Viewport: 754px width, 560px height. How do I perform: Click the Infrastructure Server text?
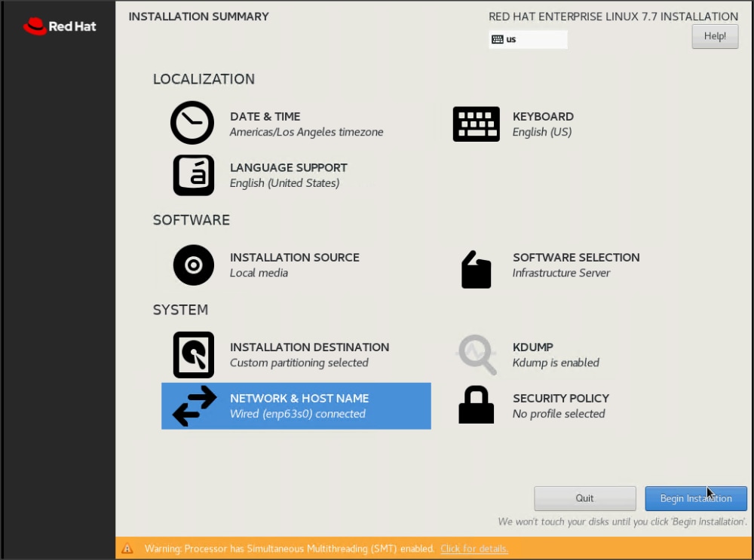(x=561, y=273)
